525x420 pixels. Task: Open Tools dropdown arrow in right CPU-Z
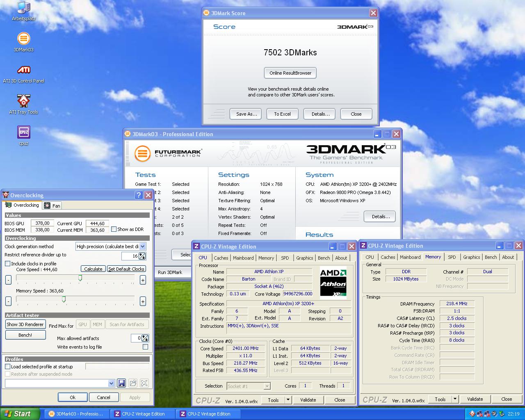click(x=455, y=399)
